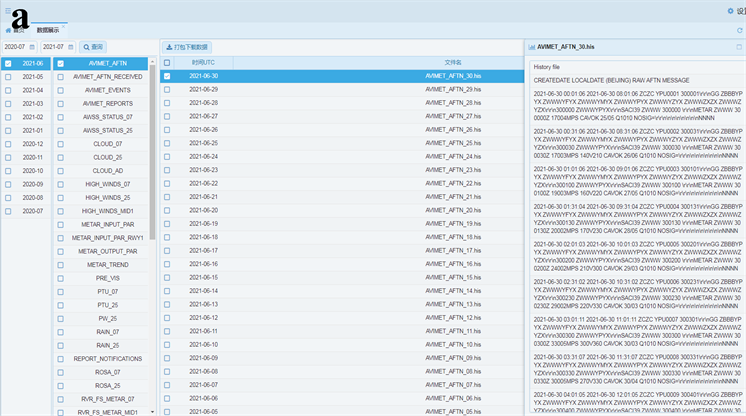746x416 pixels.
Task: Check the 2021-06-29 file row checkbox
Action: (x=167, y=90)
